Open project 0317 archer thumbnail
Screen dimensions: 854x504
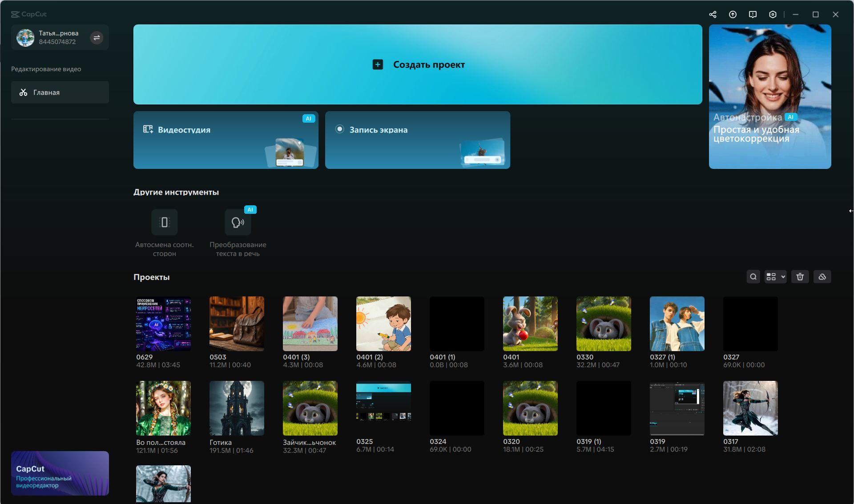750,408
